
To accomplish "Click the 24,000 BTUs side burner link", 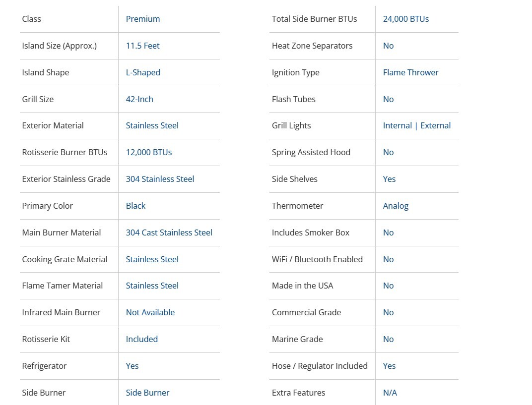I will (405, 19).
